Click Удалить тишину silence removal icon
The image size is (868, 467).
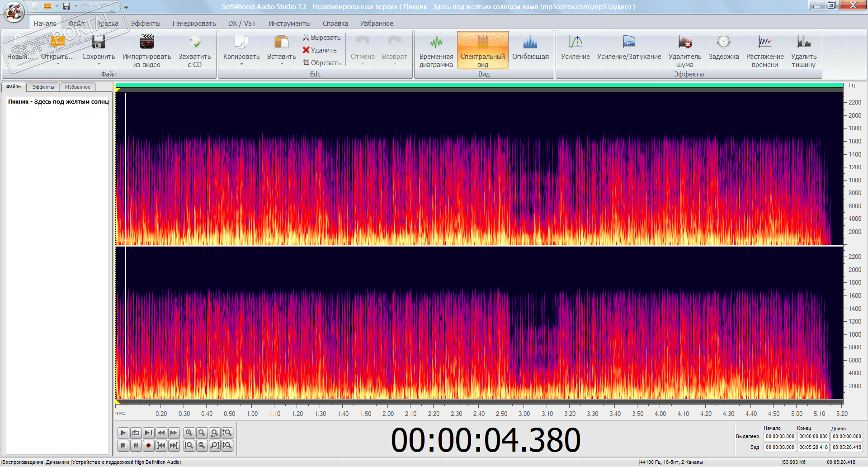pos(803,42)
